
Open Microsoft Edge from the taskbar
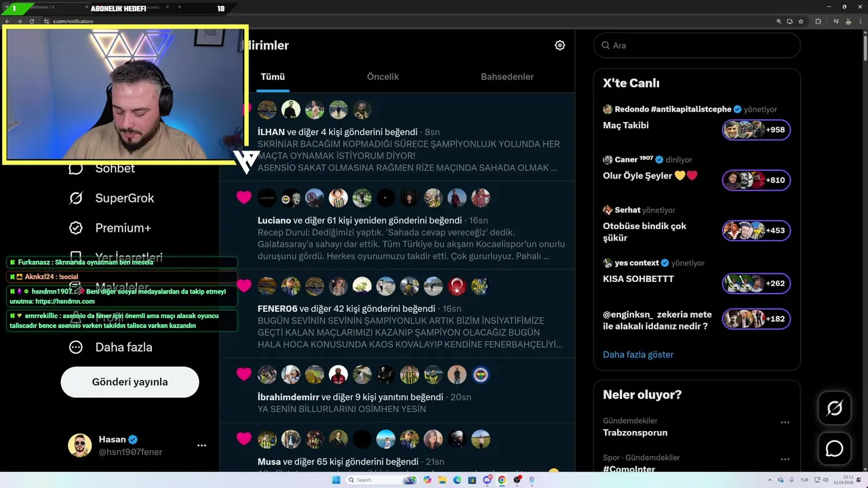pos(457,480)
